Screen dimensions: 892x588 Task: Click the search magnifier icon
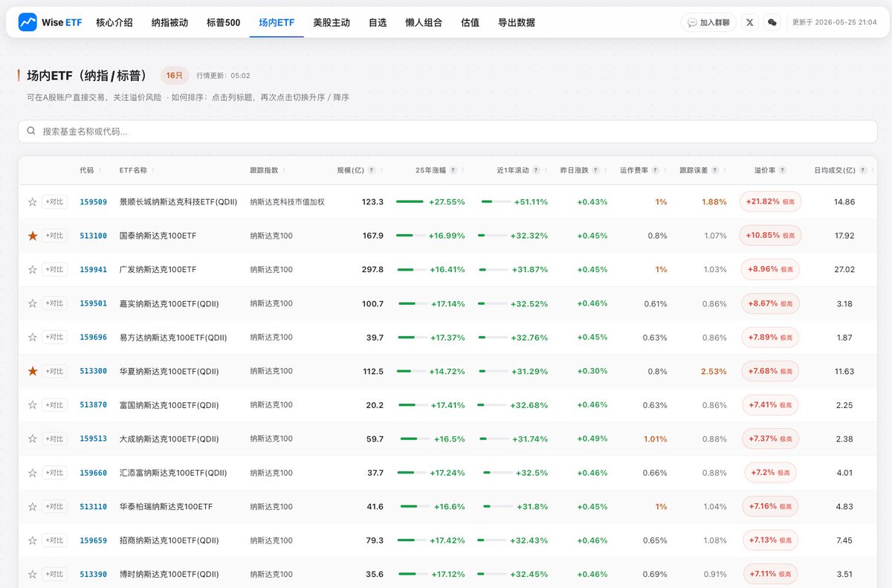click(31, 131)
